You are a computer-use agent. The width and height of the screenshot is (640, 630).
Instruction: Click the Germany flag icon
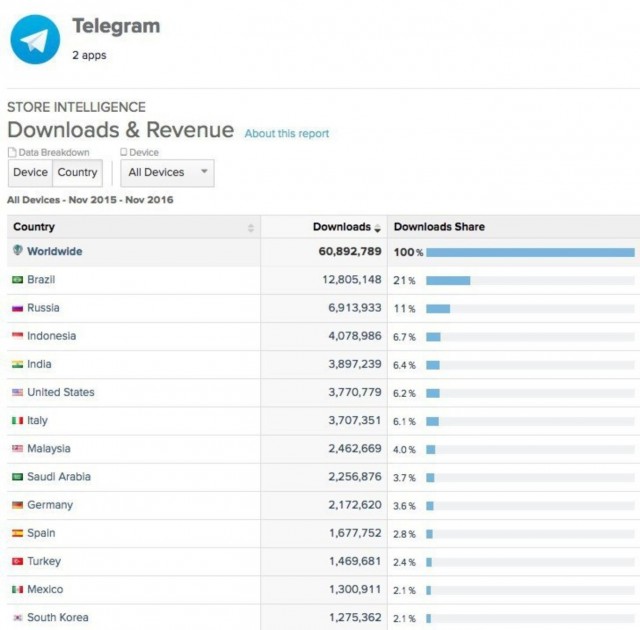(18, 505)
